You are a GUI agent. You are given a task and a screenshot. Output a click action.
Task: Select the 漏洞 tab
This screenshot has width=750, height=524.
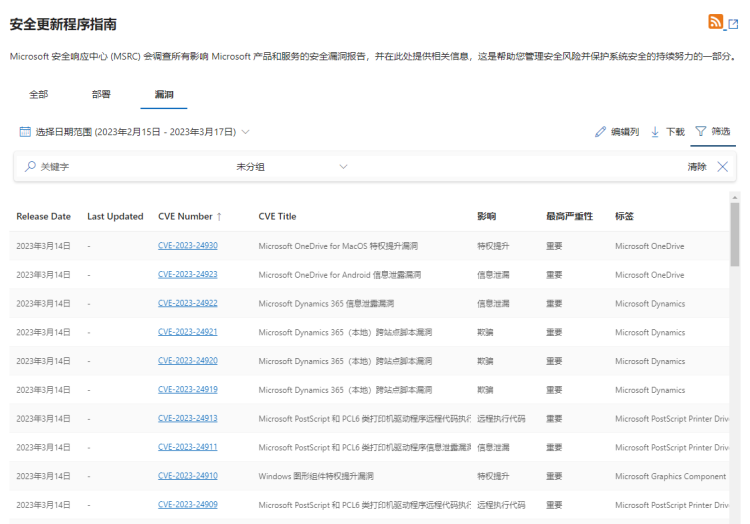(164, 94)
